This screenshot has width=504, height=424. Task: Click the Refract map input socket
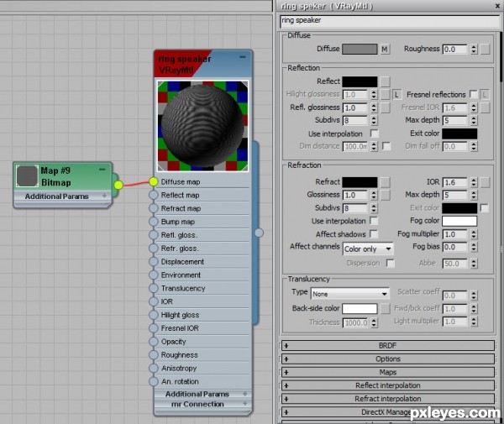pos(154,208)
